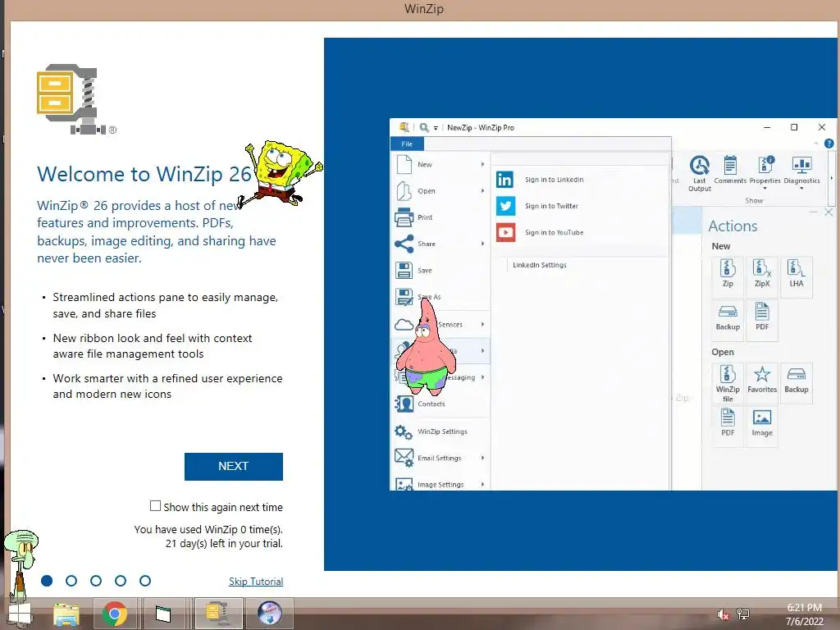Click the Save As icon in File menu
Viewport: 840px width, 630px height.
(404, 297)
